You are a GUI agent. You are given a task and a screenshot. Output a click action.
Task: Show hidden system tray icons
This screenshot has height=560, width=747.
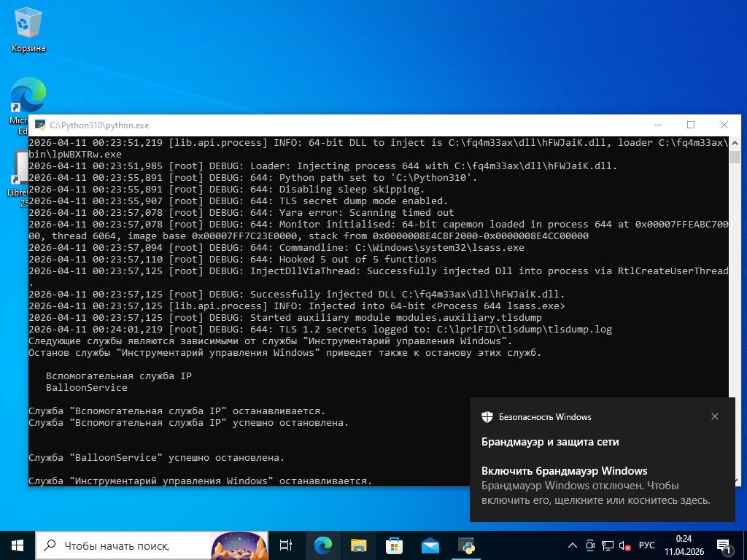click(573, 545)
